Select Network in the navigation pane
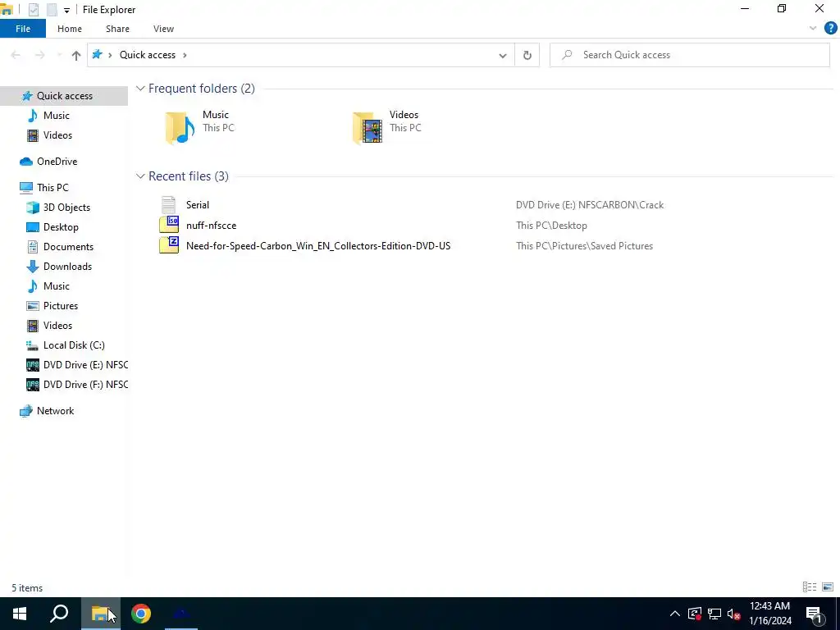840x630 pixels. point(55,411)
